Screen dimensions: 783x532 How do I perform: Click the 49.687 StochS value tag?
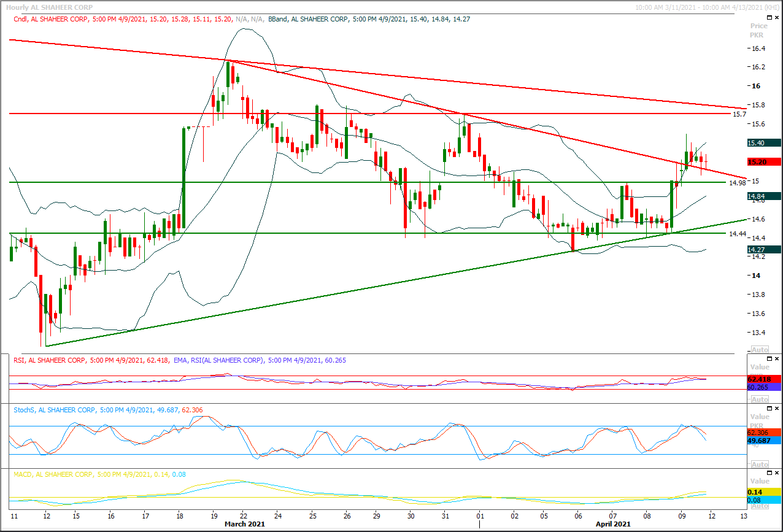point(764,441)
